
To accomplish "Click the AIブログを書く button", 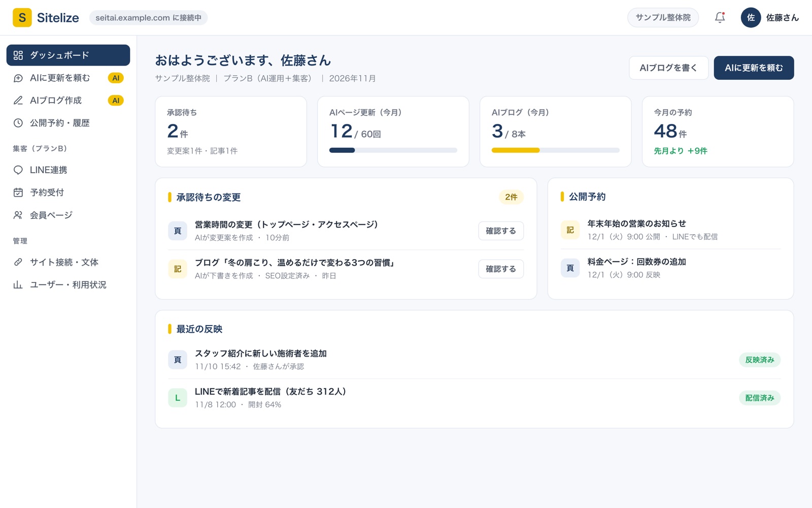I will [668, 68].
